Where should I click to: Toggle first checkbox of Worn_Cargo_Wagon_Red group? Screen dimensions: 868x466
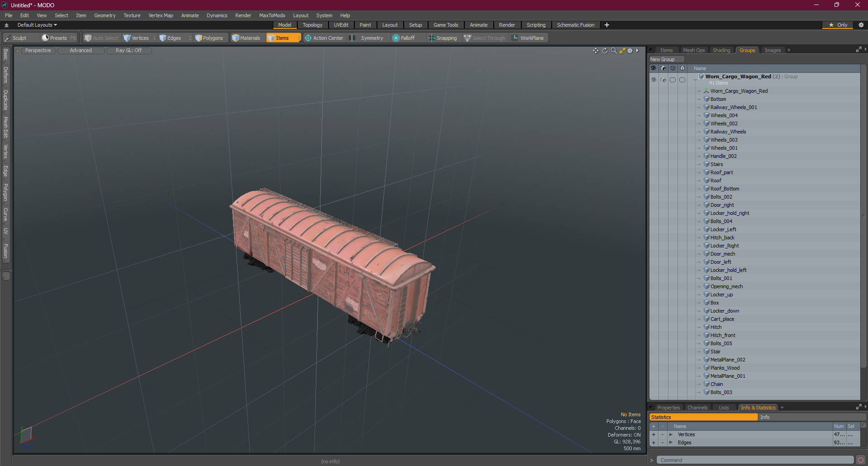673,80
